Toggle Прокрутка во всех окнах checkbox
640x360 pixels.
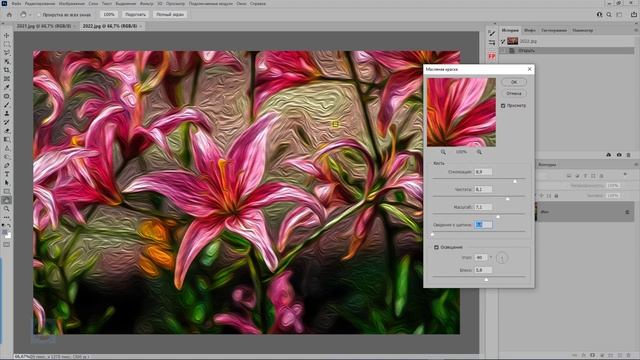coord(39,15)
